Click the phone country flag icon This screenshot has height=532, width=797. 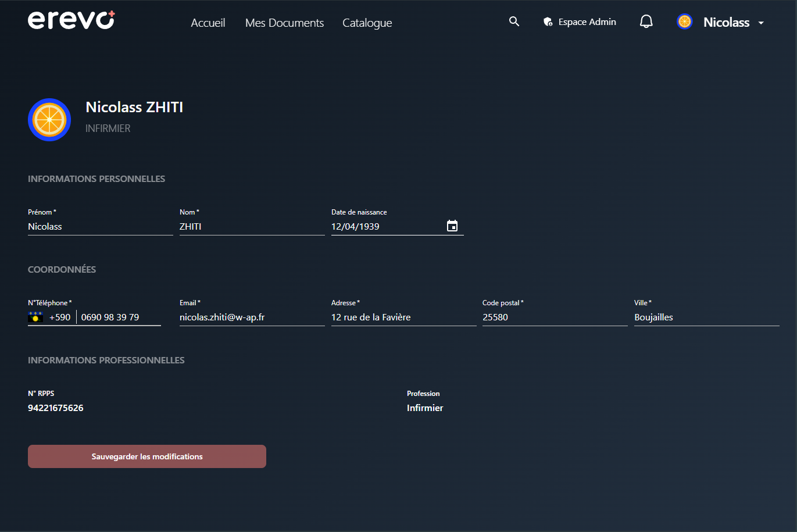tap(35, 317)
